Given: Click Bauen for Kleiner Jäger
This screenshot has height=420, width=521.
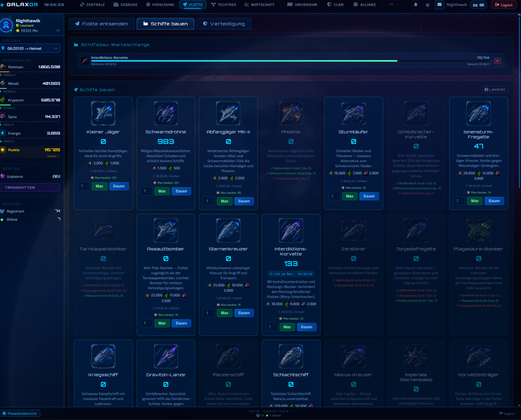Looking at the screenshot, I should point(119,186).
